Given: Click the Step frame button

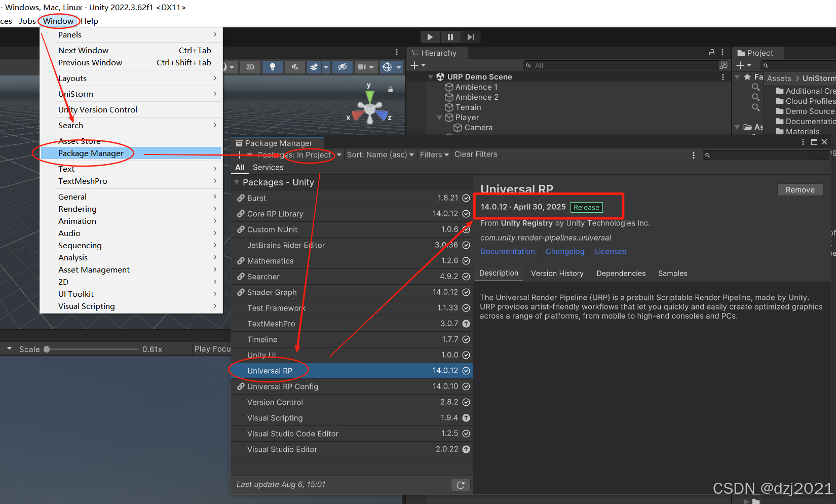Looking at the screenshot, I should point(471,37).
